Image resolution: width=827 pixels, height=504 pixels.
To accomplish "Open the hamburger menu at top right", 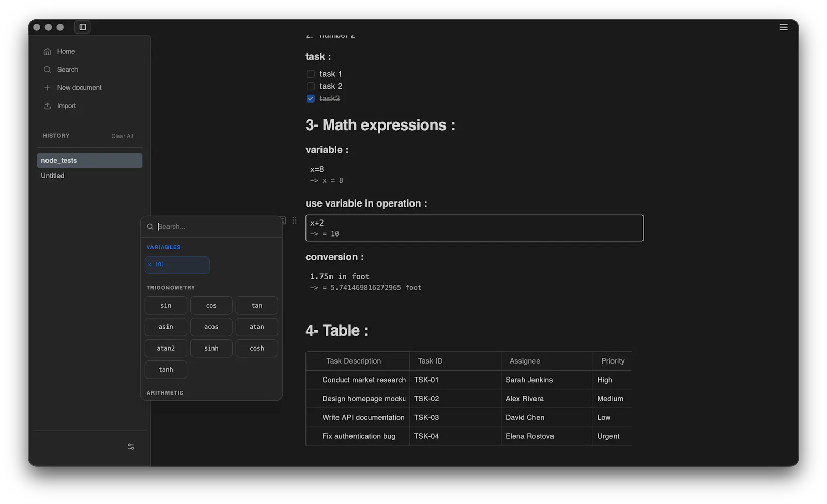I will click(x=784, y=27).
